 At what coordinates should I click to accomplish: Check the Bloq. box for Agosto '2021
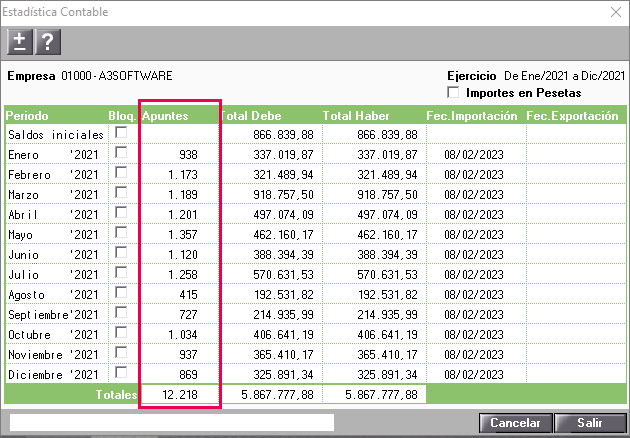click(121, 293)
